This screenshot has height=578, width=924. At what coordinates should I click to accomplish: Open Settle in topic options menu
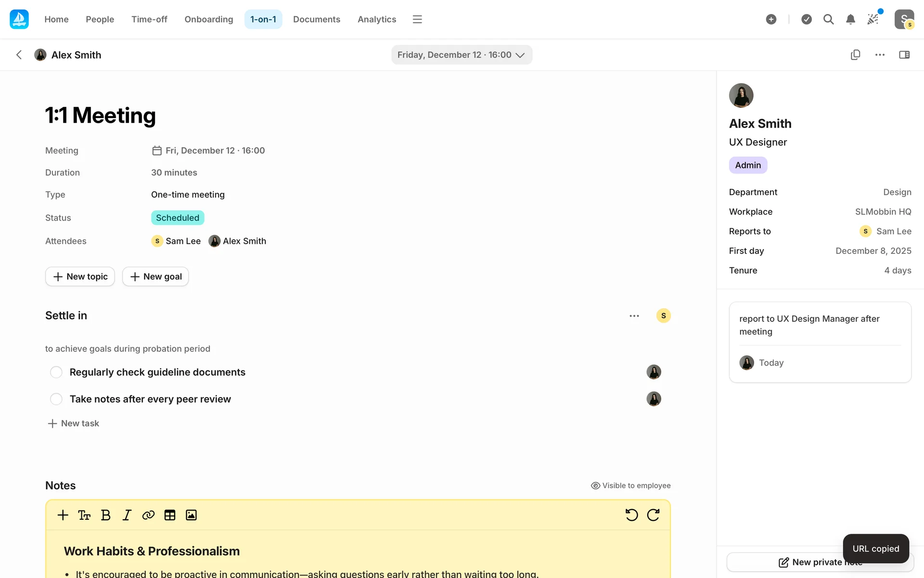tap(634, 316)
